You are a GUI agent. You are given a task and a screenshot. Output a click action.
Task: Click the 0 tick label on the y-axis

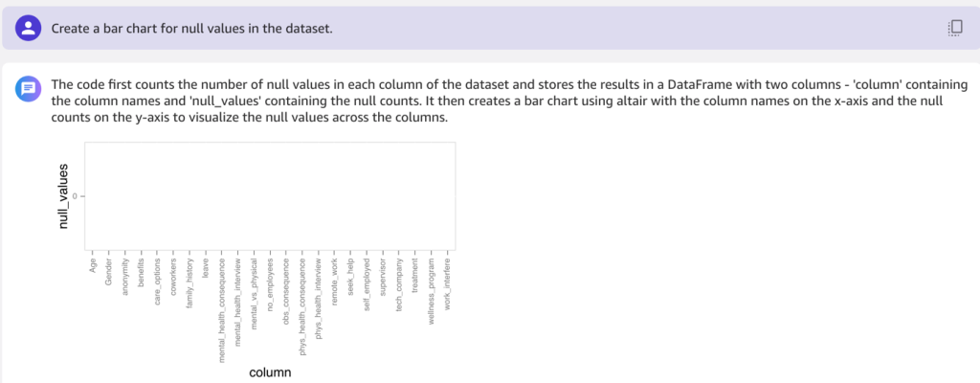point(75,195)
